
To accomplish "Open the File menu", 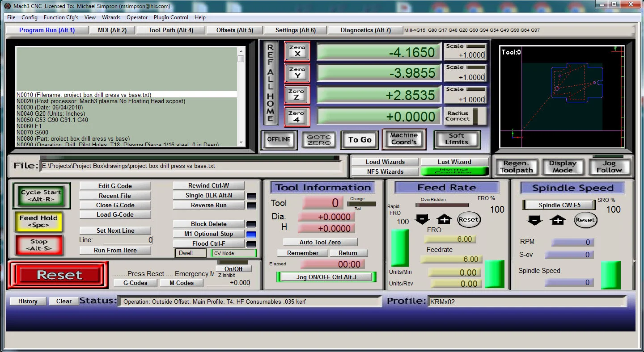I will click(x=11, y=17).
